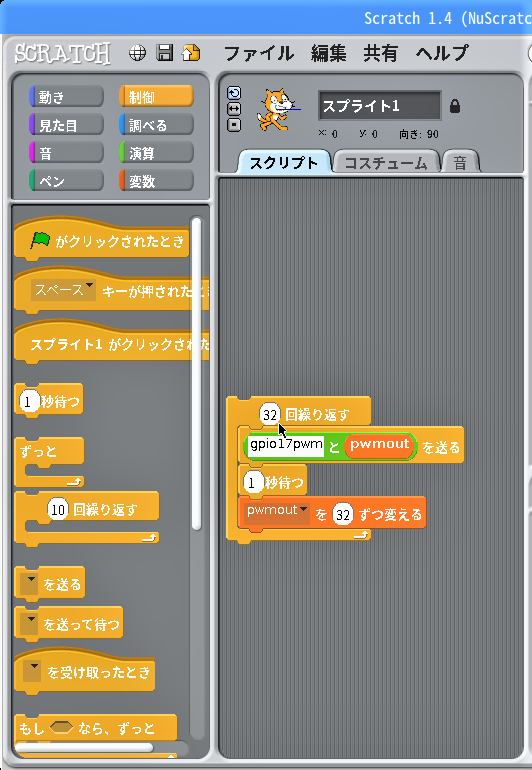This screenshot has width=532, height=770.
Task: Click the Scratch logo
Action: (x=62, y=53)
